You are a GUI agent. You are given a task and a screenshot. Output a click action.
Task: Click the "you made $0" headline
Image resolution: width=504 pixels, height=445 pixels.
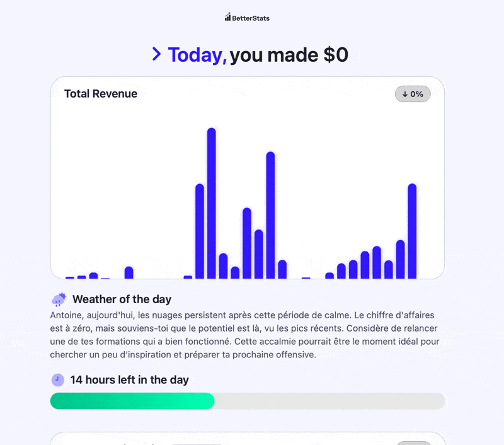pos(289,55)
